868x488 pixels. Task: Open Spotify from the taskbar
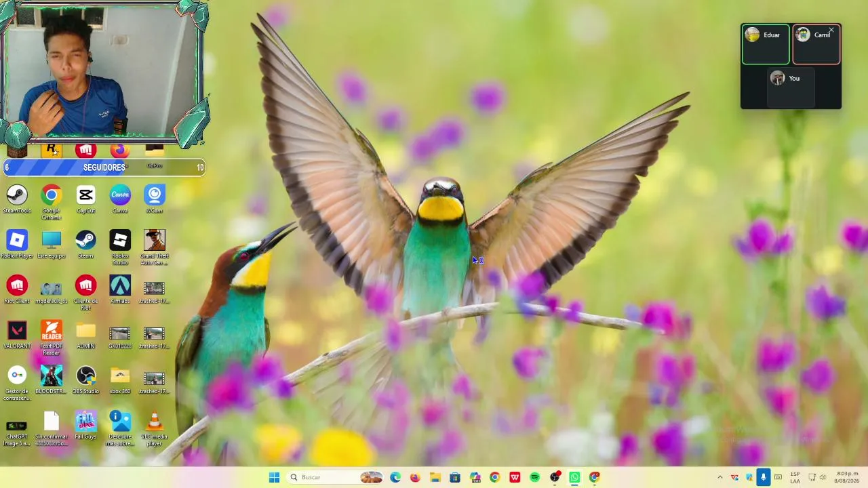pyautogui.click(x=534, y=477)
